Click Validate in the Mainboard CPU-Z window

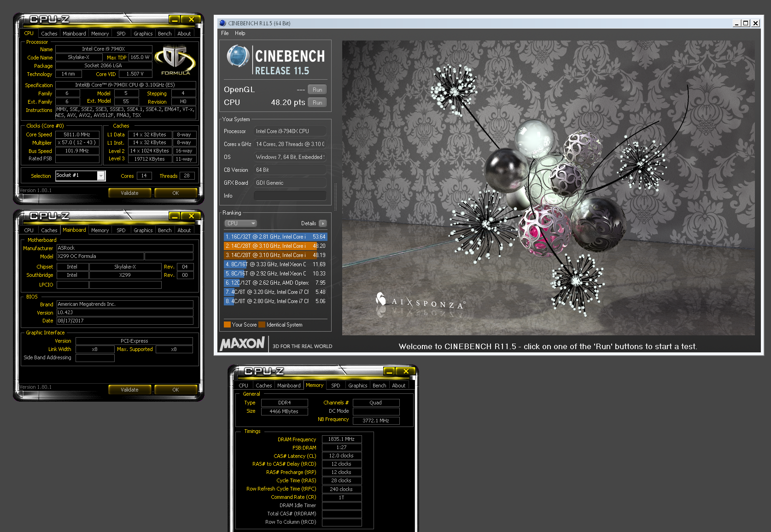[x=129, y=390]
